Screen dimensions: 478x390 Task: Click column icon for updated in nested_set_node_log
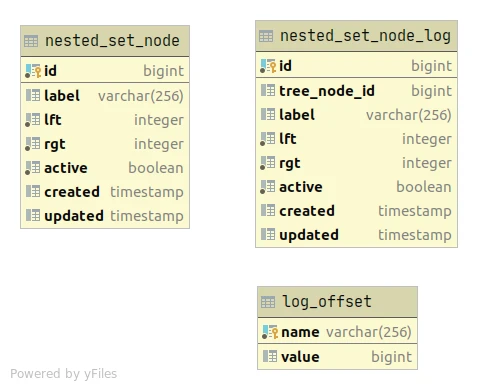point(268,234)
